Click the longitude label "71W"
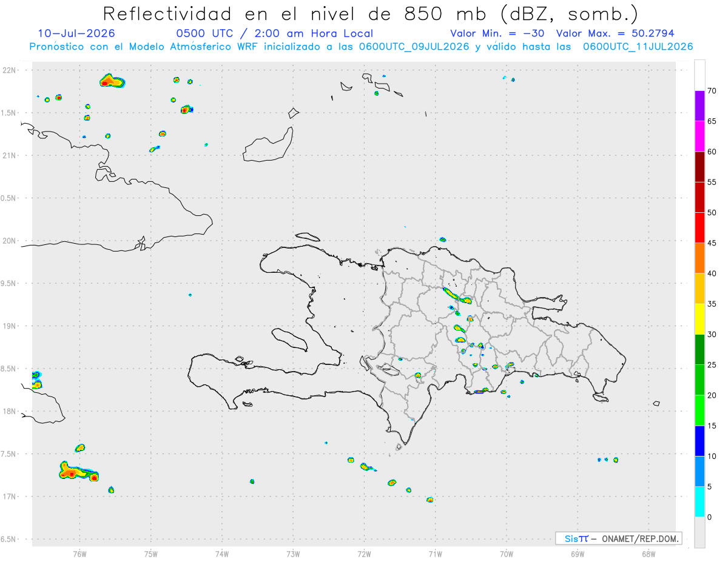728x562 pixels. 435,554
